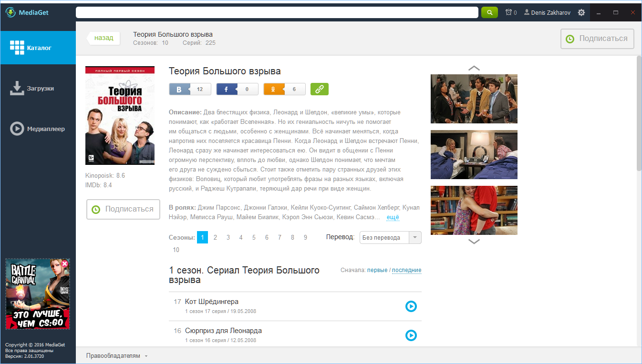Screen dimensions: 642x364
Task: Copy link with green chain icon
Action: point(320,89)
